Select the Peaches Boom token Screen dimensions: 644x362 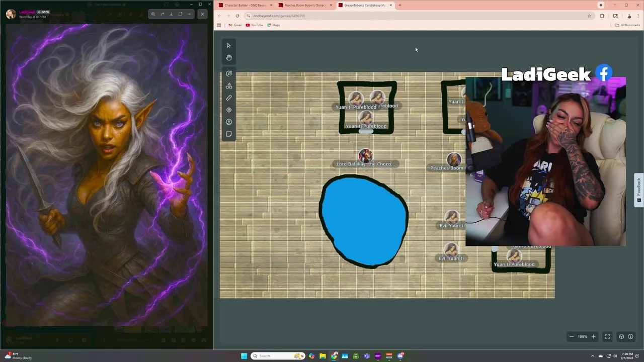[x=454, y=160]
